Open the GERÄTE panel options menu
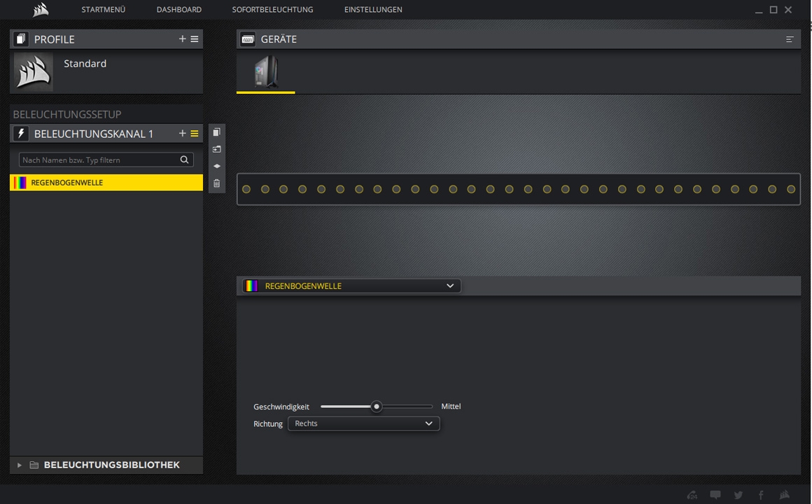Screen dimensions: 812x504 tap(790, 39)
